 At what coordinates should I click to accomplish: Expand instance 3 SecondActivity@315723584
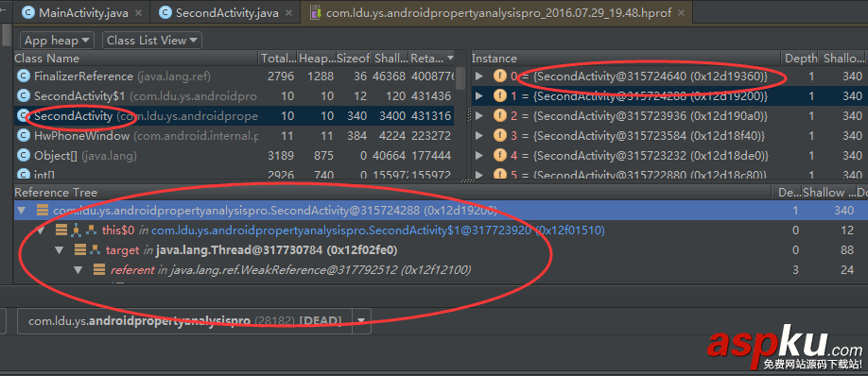[x=479, y=135]
